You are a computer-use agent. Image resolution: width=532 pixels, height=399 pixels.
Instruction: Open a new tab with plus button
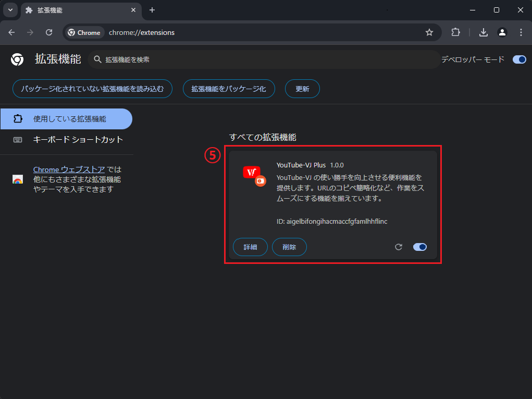coord(152,10)
